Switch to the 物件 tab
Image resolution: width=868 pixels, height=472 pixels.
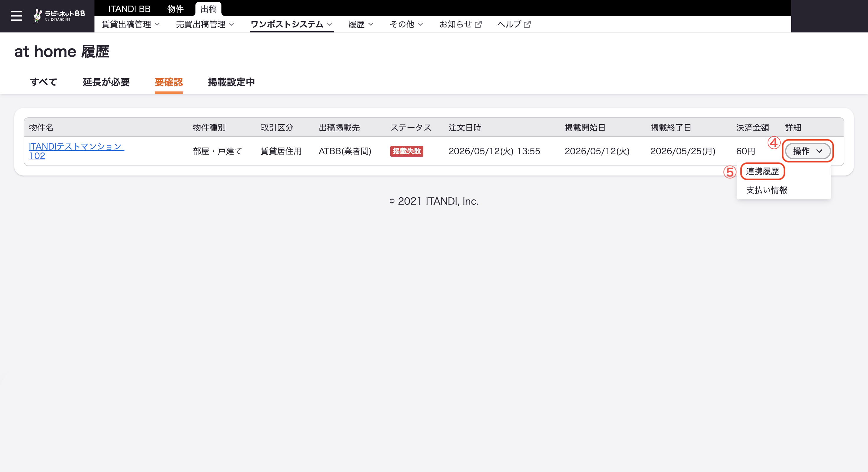176,9
